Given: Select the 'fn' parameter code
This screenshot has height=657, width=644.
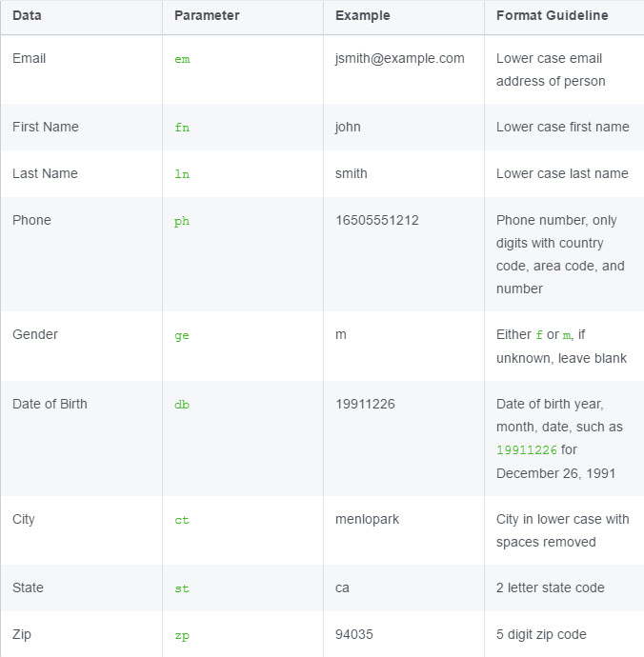Looking at the screenshot, I should click(x=182, y=128).
